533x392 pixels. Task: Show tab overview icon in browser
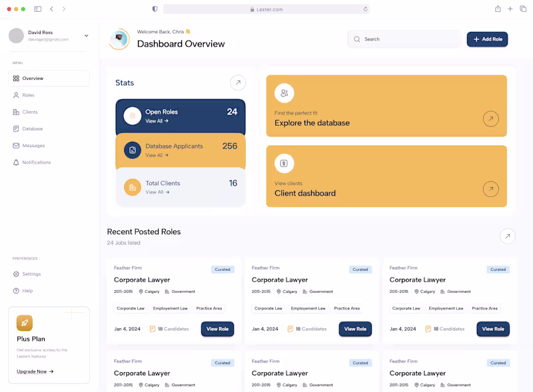tap(523, 9)
